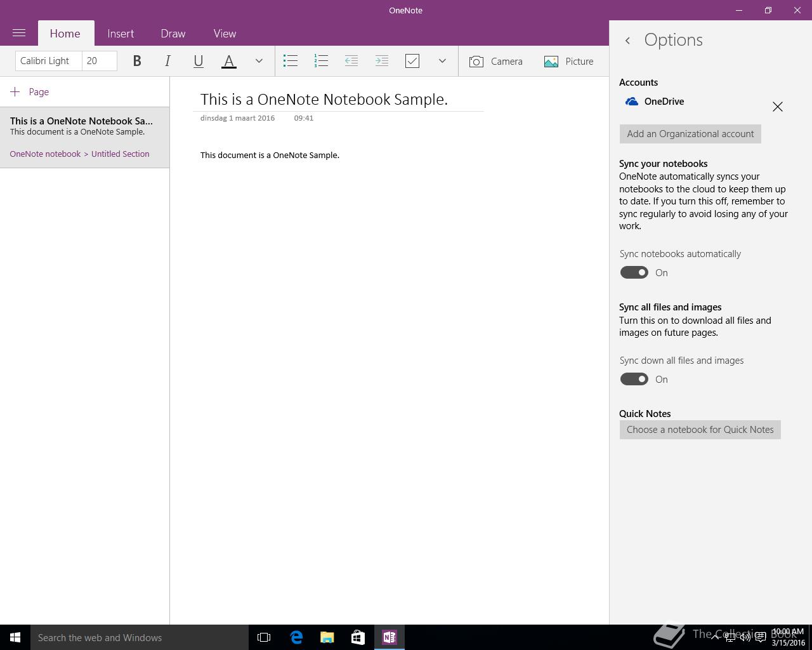
Task: Open the Untitled Section breadcrumb link
Action: click(x=121, y=154)
